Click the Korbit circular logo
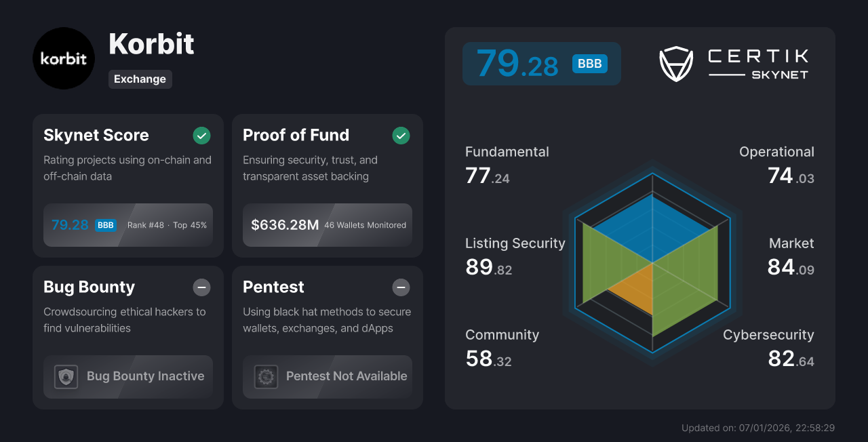The width and height of the screenshot is (868, 442). (x=64, y=58)
